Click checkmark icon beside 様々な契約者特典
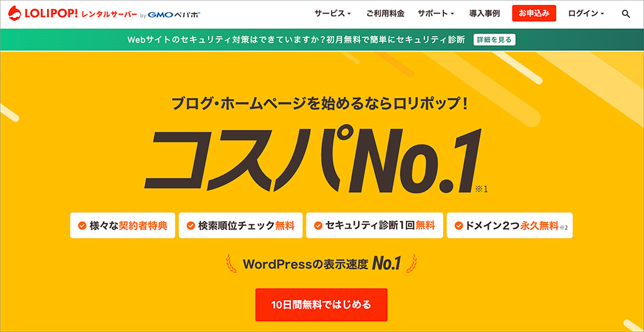The height and width of the screenshot is (332, 644). (82, 226)
